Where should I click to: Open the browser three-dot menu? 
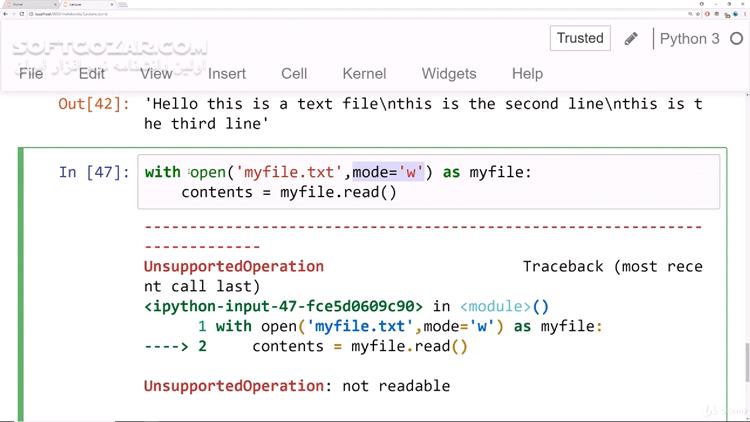click(745, 14)
